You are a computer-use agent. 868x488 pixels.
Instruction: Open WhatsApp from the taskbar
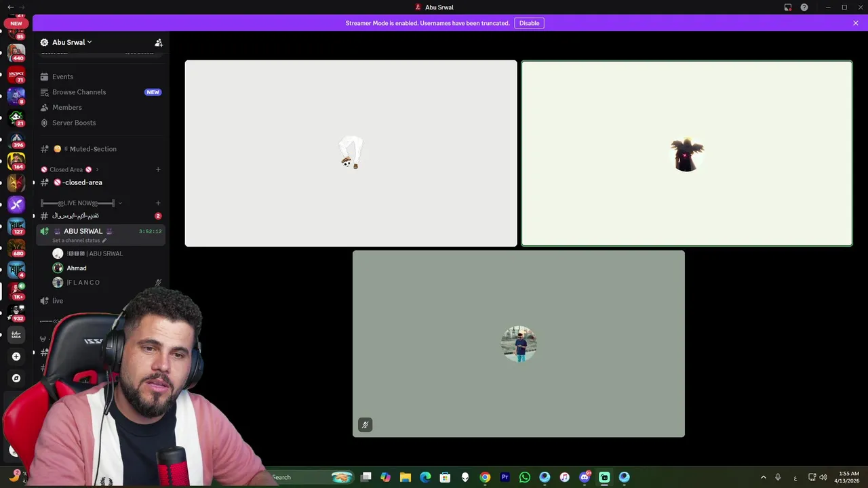pyautogui.click(x=524, y=477)
